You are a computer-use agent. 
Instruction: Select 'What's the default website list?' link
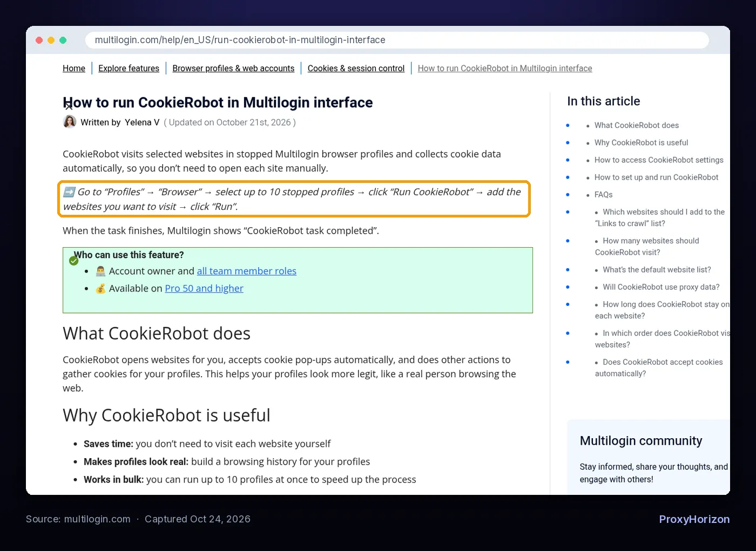657,270
